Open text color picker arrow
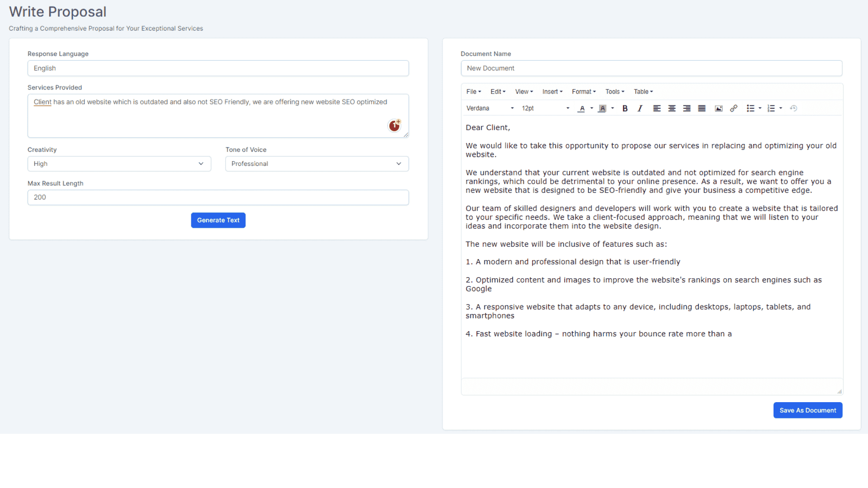 [x=592, y=108]
